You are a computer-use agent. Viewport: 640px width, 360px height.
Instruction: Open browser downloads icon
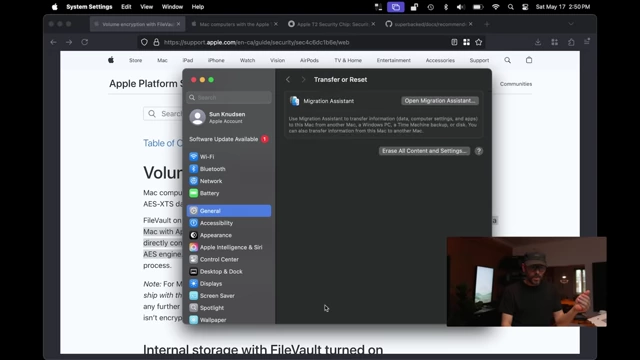(x=538, y=42)
